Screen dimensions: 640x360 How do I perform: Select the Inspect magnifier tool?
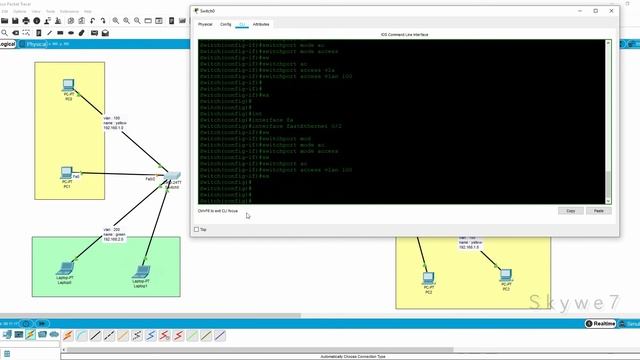point(4,33)
